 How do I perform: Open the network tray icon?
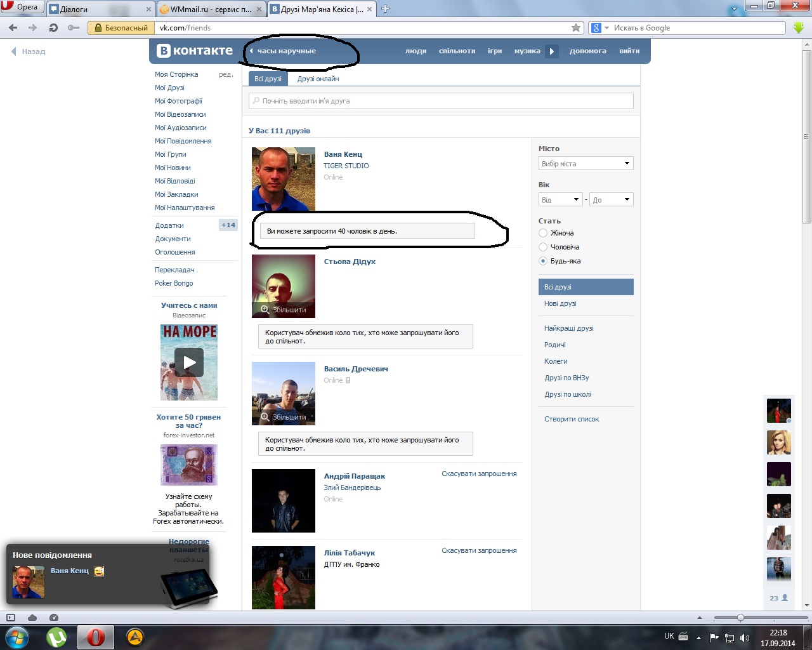point(730,637)
